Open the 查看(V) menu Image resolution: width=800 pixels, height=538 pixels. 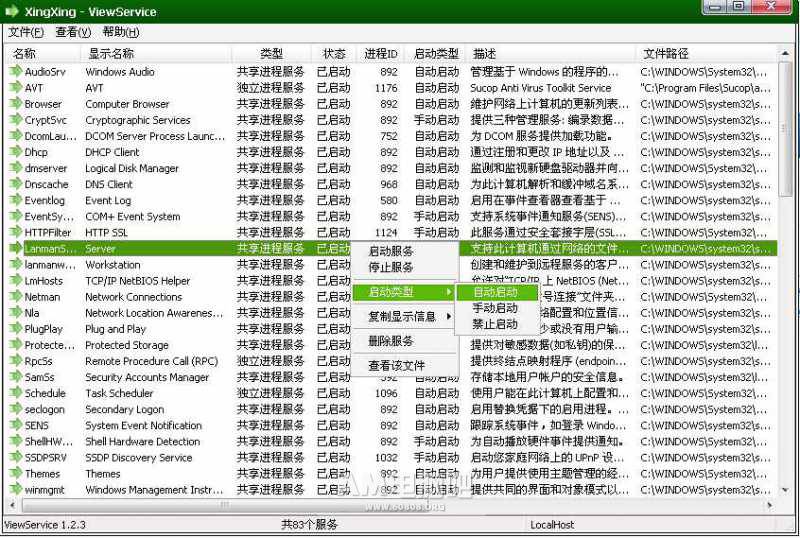73,32
